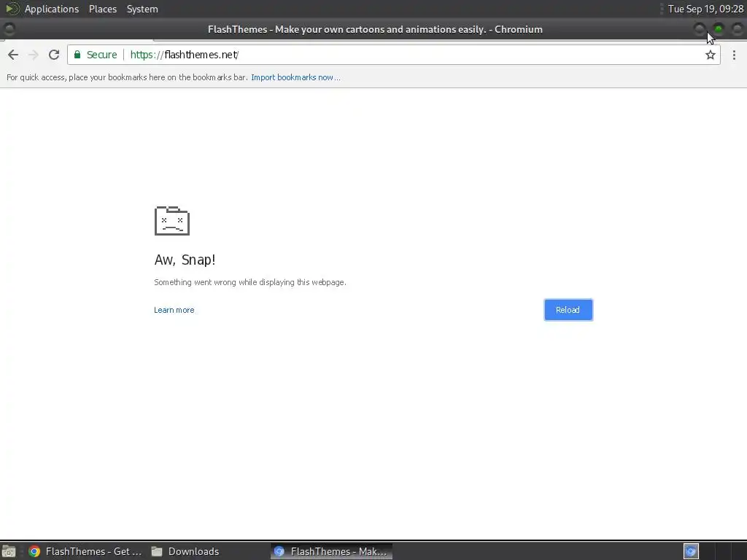Click the distro logo beside Applications
This screenshot has width=747, height=560.
(x=12, y=9)
